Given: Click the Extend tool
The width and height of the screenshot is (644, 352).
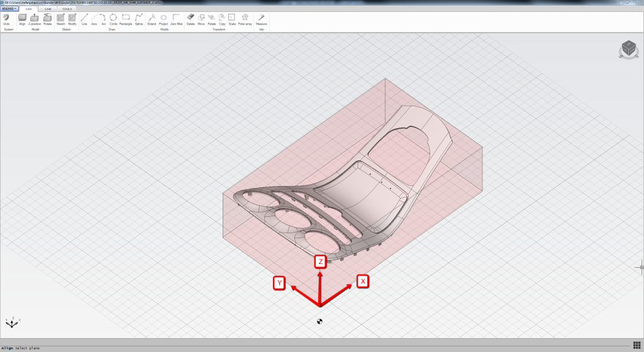Looking at the screenshot, I should click(x=152, y=19).
